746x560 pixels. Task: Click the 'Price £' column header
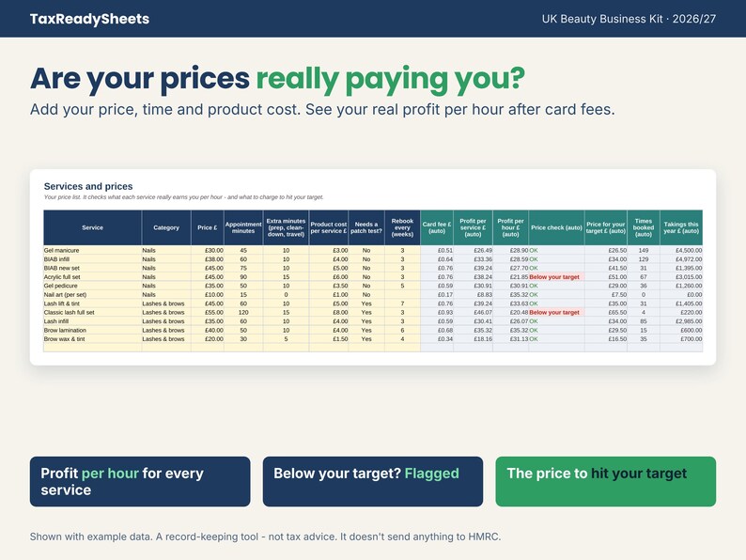(208, 227)
